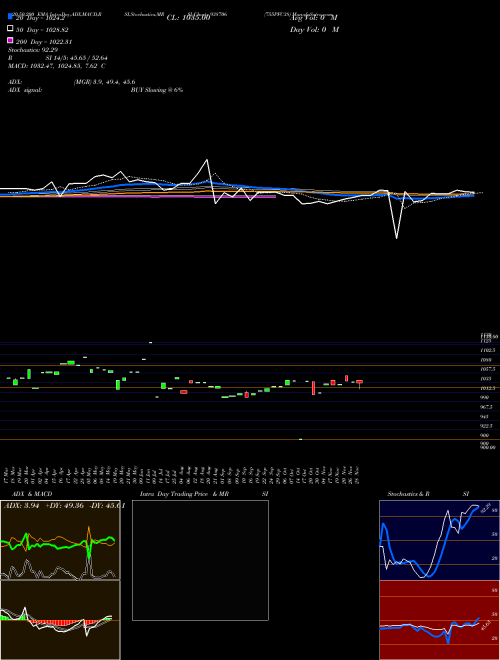500x660 pixels.
Task: Click the 'ADX & MACD' panel title
Action: pos(30,494)
